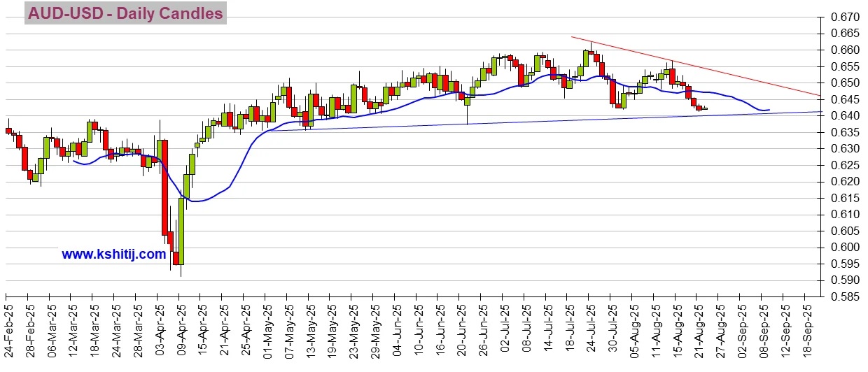Open the www.kshitij.com link
This screenshot has width=868, height=372.
113,255
